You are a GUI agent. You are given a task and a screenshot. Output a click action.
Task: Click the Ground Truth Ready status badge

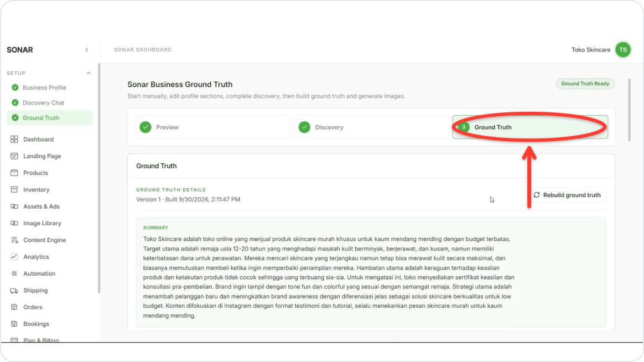[x=585, y=84]
